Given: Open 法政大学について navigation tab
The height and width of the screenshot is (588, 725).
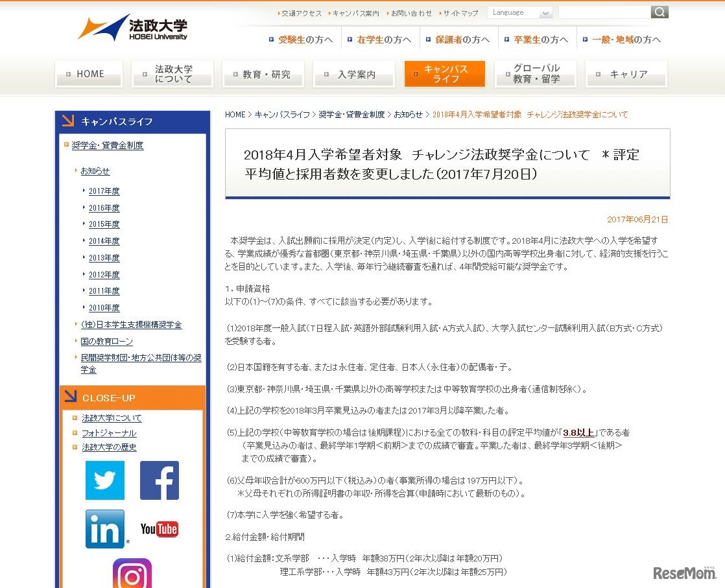Looking at the screenshot, I should pos(173,73).
